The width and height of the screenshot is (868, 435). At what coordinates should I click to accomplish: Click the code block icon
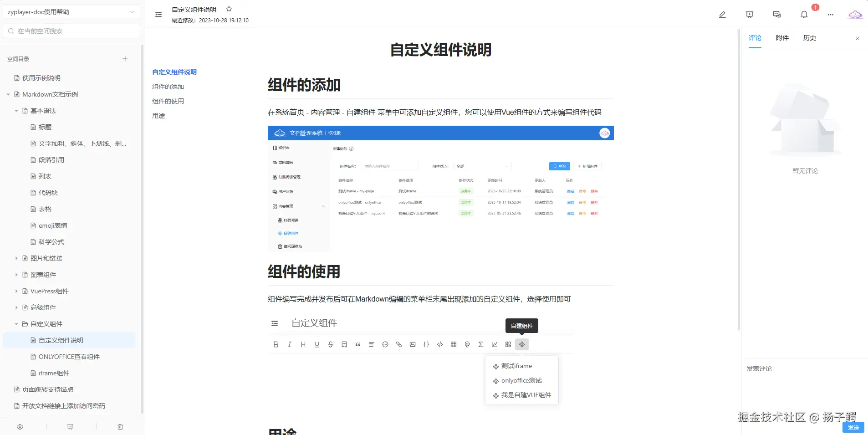pyautogui.click(x=439, y=344)
